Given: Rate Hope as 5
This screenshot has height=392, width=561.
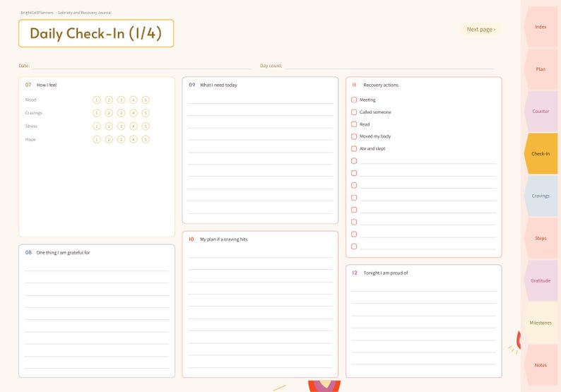Looking at the screenshot, I should pos(146,139).
